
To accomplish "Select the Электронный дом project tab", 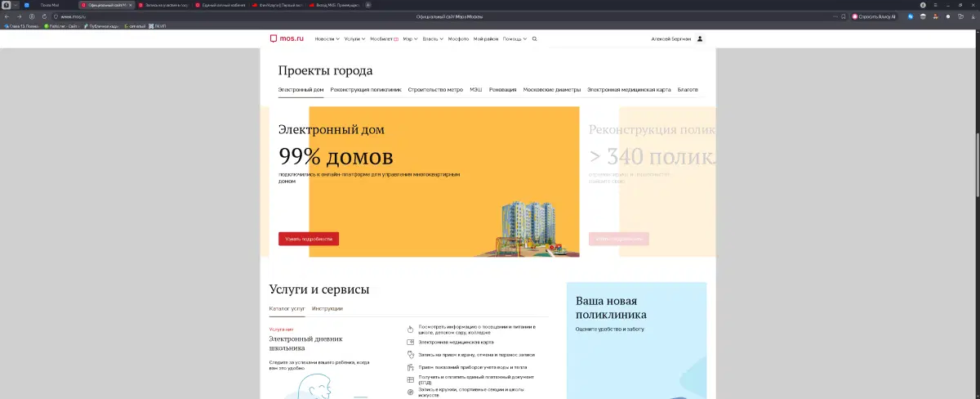I will (301, 90).
